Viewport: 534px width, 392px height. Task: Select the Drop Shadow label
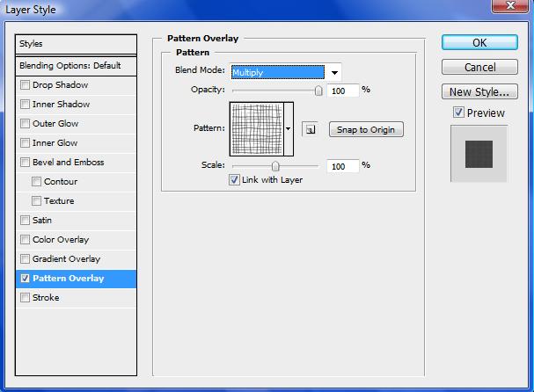pos(61,84)
